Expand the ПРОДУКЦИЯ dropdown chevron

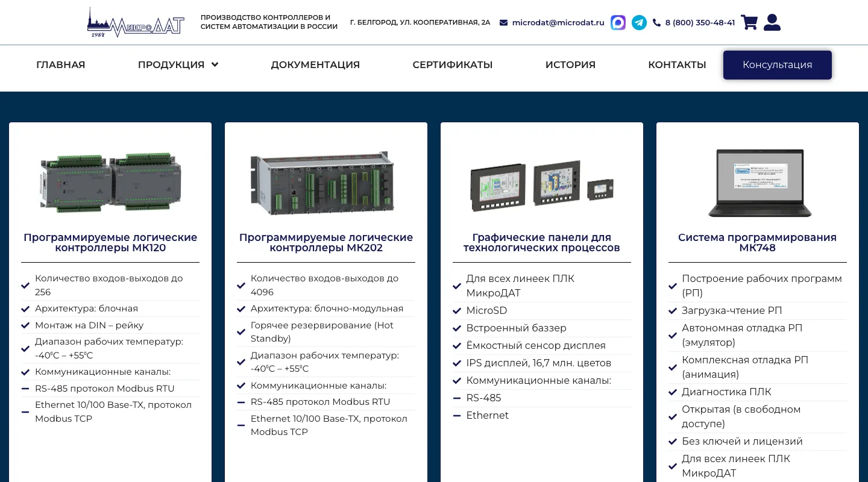click(x=215, y=65)
